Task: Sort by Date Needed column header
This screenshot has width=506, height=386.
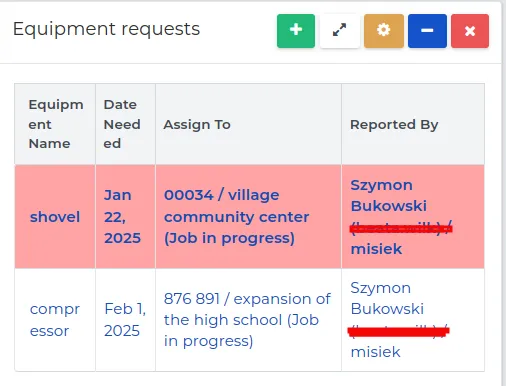Action: [122, 124]
